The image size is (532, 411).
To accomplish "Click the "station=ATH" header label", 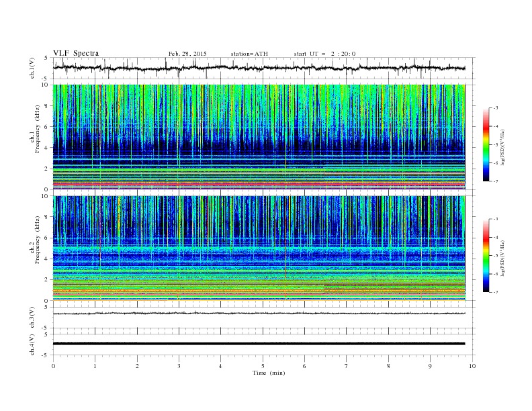I will (x=249, y=54).
